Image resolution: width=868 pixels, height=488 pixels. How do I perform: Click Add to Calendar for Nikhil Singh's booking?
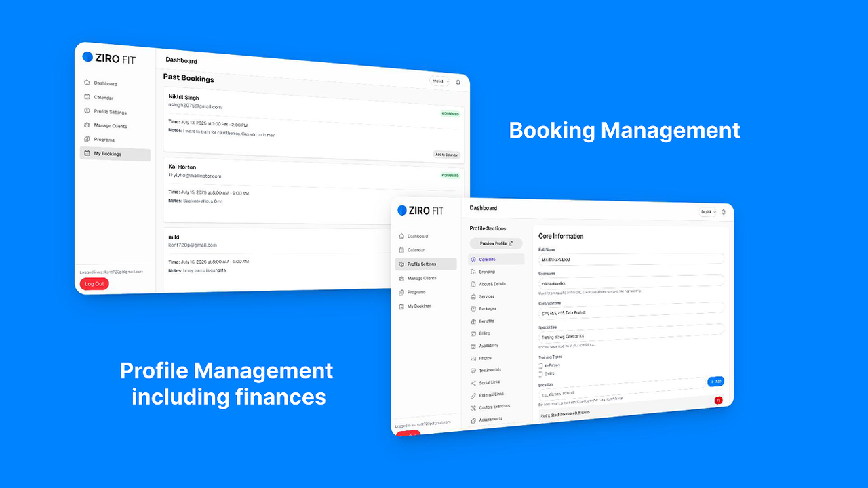tap(447, 155)
